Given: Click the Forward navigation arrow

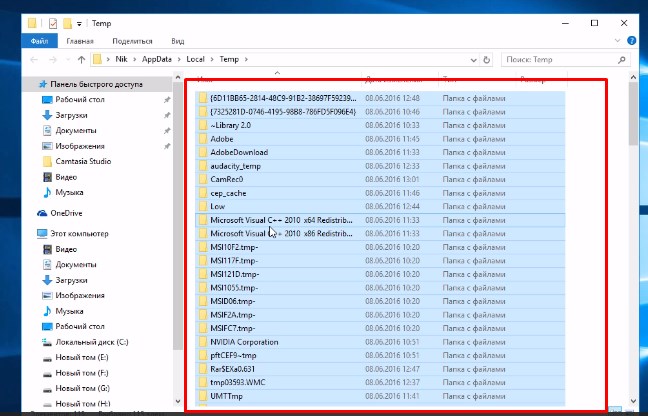Looking at the screenshot, I should point(52,60).
